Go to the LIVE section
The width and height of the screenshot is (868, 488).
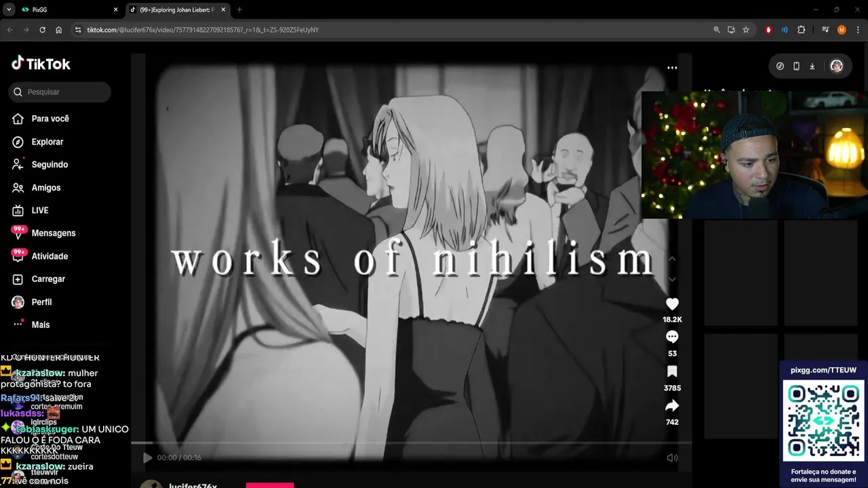[x=31, y=211]
